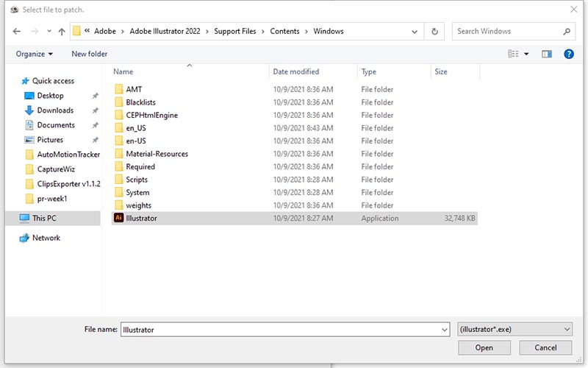This screenshot has width=588, height=368.
Task: Select the en_US folder
Action: coord(136,128)
